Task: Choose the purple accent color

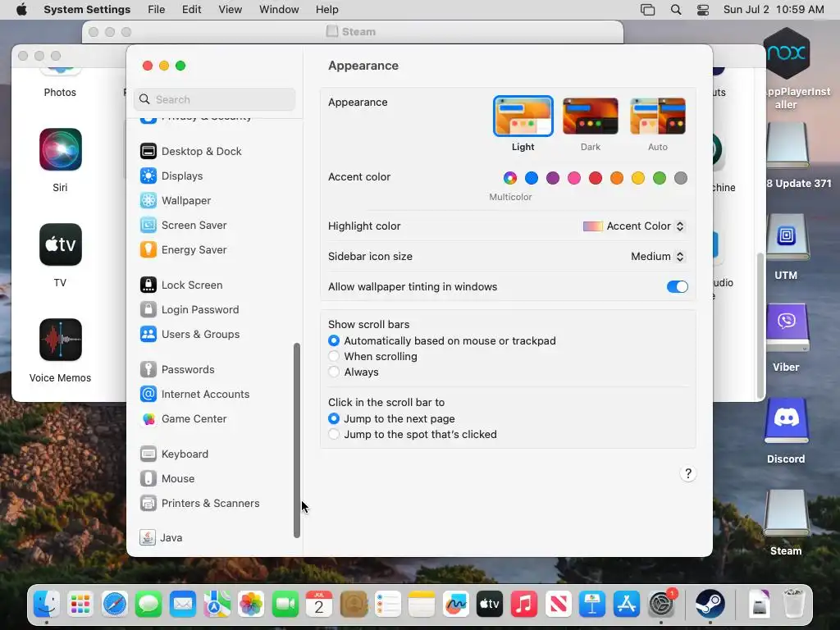Action: 553,178
